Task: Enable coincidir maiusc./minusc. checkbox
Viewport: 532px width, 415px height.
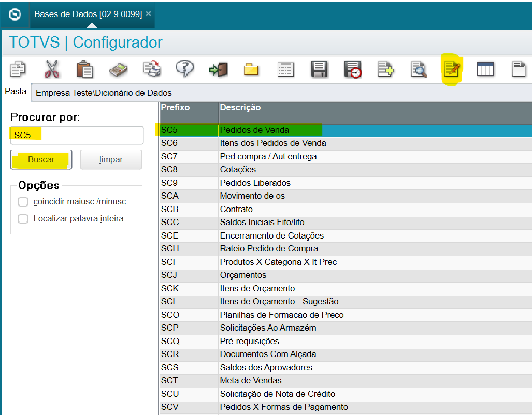Action: pyautogui.click(x=23, y=202)
